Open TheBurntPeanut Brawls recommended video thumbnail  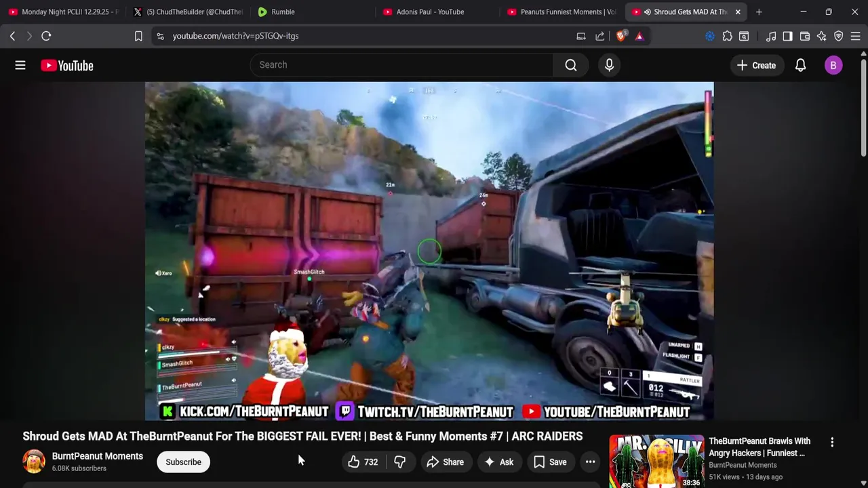coord(656,462)
